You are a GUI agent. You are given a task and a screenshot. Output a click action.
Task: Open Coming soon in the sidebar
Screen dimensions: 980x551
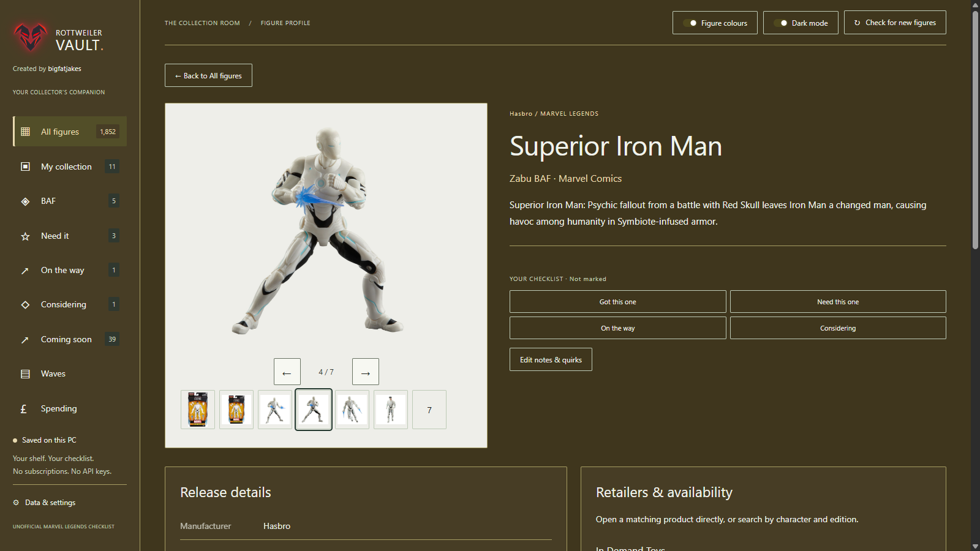(70, 339)
